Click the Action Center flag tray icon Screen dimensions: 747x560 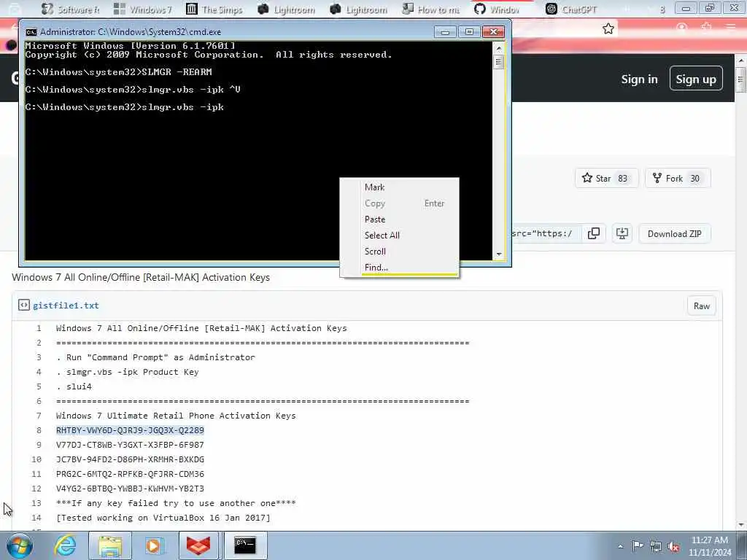637,546
